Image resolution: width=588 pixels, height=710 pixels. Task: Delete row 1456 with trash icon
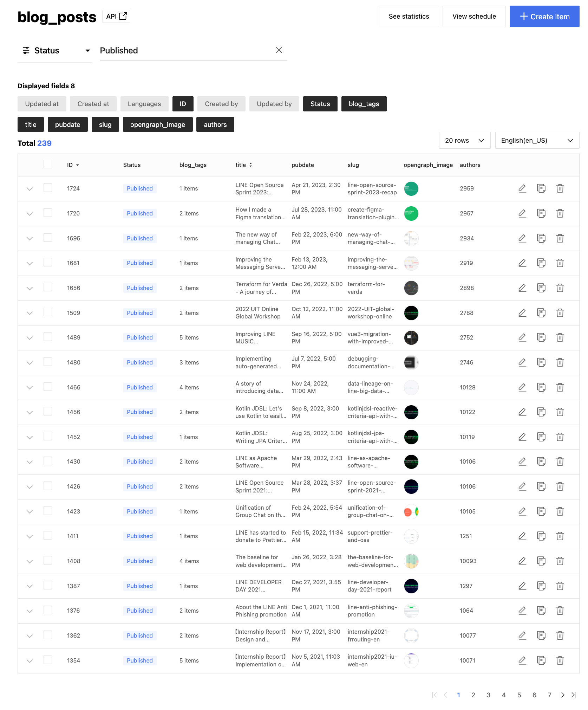(560, 412)
